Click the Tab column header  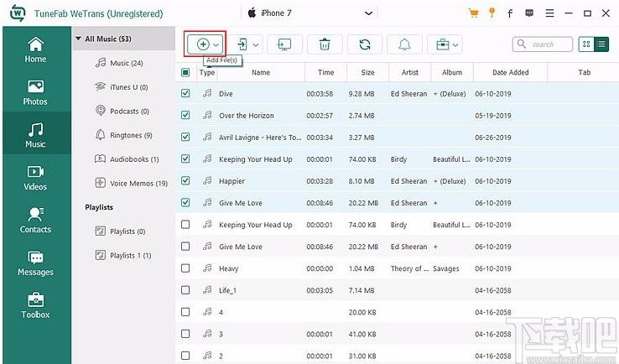(x=584, y=72)
